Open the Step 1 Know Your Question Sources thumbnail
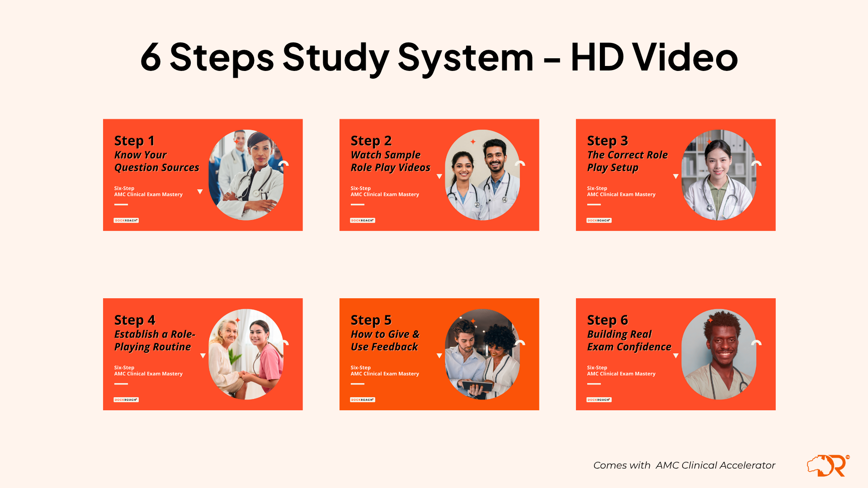 coord(203,175)
